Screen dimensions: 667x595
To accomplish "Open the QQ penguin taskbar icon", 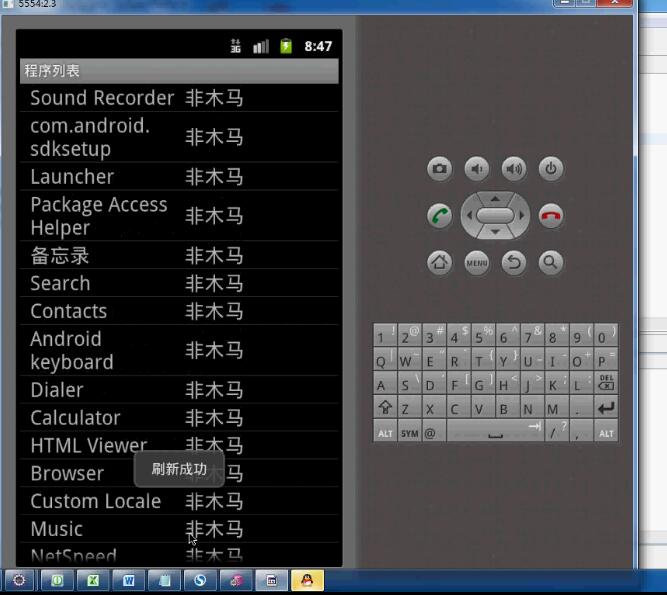I will click(x=307, y=580).
